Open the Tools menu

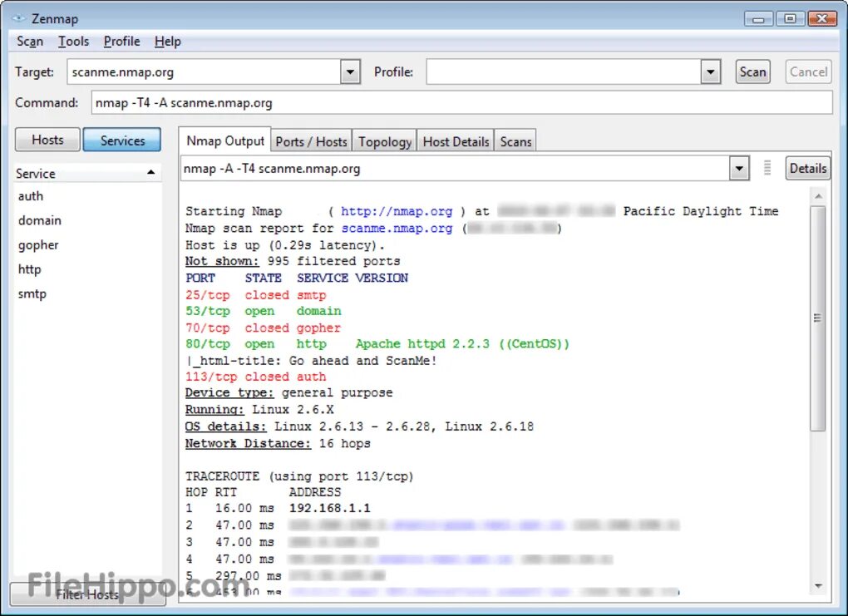(73, 42)
